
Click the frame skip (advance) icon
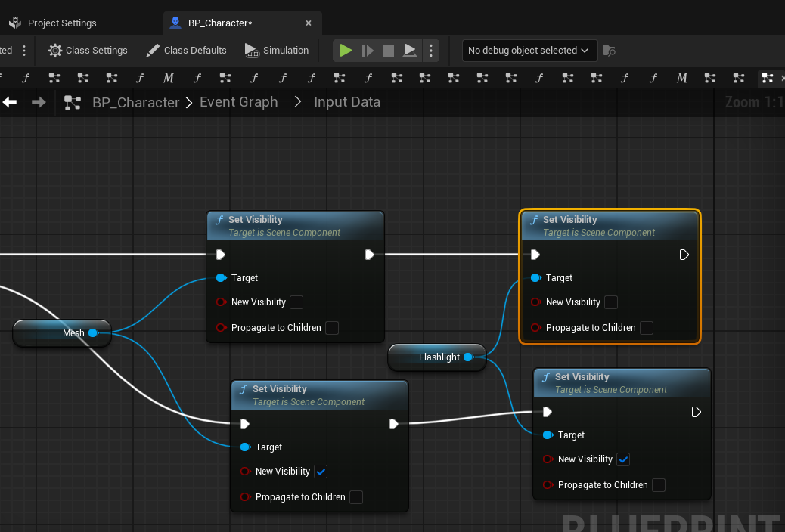pos(368,51)
